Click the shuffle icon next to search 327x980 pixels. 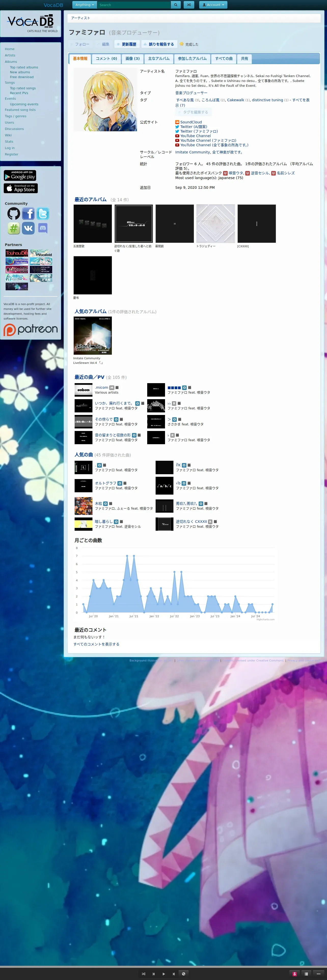189,5
